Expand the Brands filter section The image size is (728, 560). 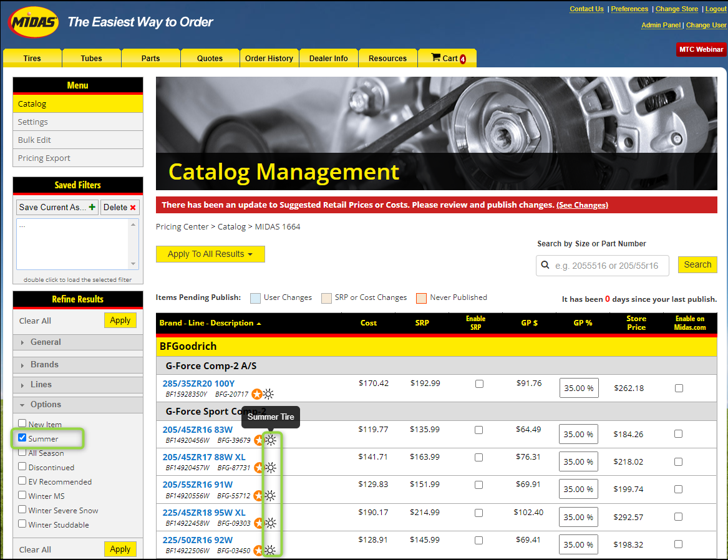tap(78, 364)
